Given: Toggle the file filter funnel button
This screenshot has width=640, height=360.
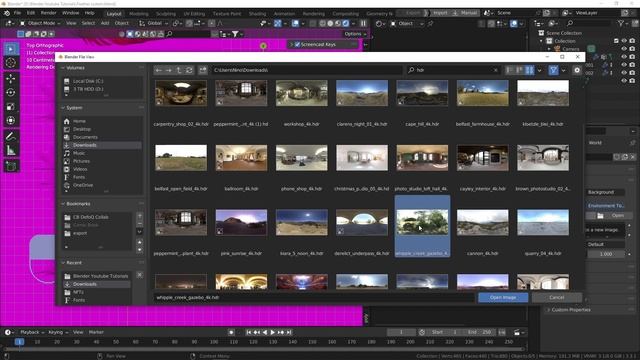Looking at the screenshot, I should click(553, 70).
